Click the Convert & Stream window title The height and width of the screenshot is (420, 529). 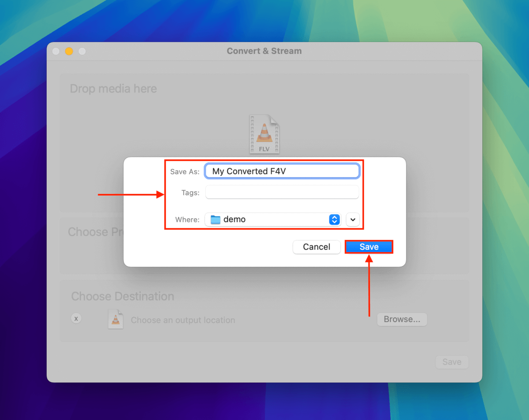pyautogui.click(x=264, y=51)
